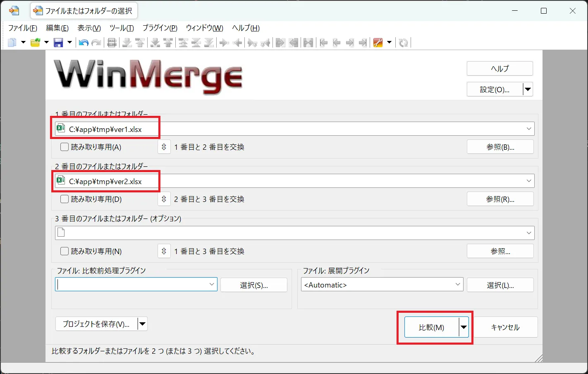Click the Undo toolbar icon
This screenshot has width=588, height=374.
pos(84,42)
